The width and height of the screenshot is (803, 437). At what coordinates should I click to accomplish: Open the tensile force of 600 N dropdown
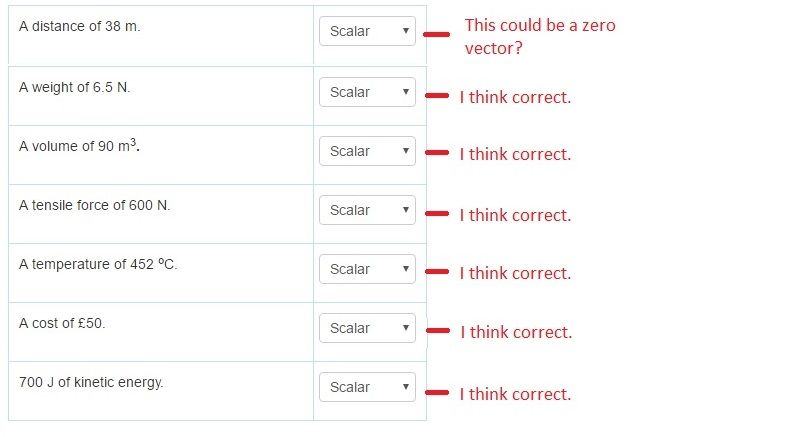tap(367, 210)
